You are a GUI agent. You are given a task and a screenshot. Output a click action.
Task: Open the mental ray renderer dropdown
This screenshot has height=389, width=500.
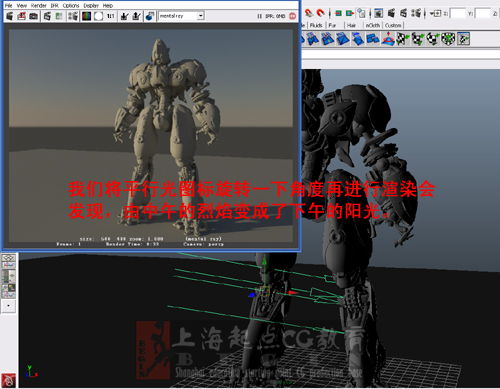tap(181, 16)
